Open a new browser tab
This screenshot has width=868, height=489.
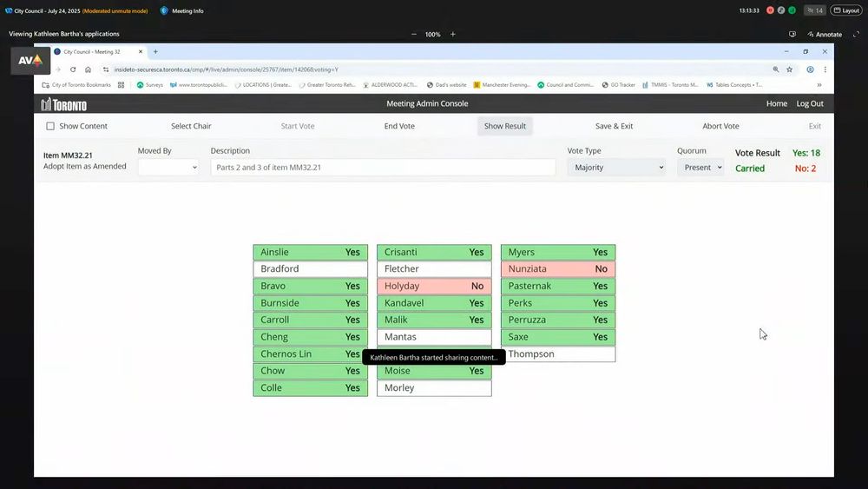[x=155, y=51]
